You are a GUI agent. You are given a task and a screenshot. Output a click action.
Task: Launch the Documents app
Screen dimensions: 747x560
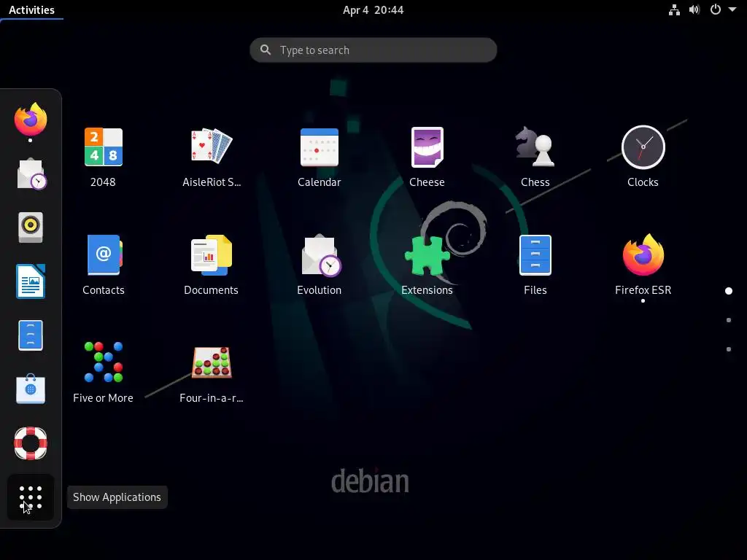tap(212, 254)
